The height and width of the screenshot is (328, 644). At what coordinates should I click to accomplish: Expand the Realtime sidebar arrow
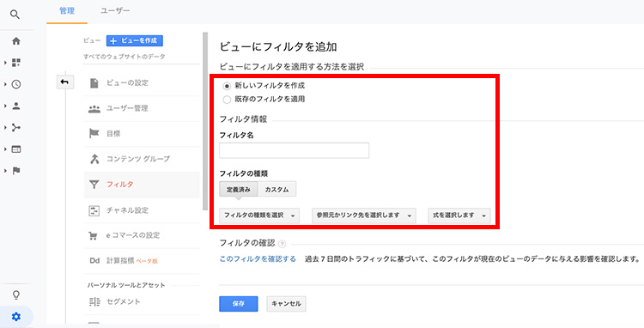click(x=5, y=84)
